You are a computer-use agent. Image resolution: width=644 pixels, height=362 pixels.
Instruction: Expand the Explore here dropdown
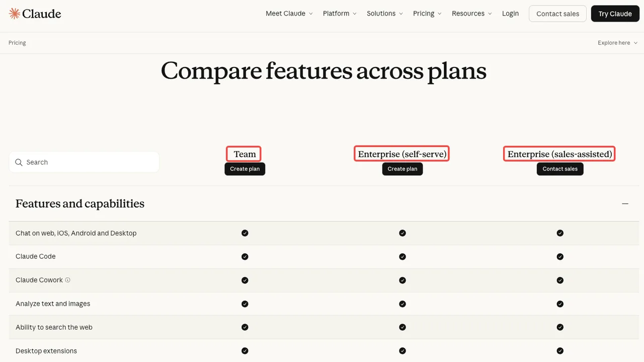(617, 43)
